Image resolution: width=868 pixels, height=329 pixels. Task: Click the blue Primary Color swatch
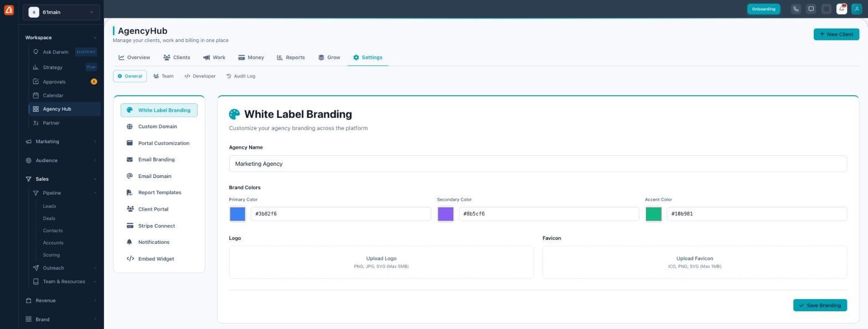[237, 214]
